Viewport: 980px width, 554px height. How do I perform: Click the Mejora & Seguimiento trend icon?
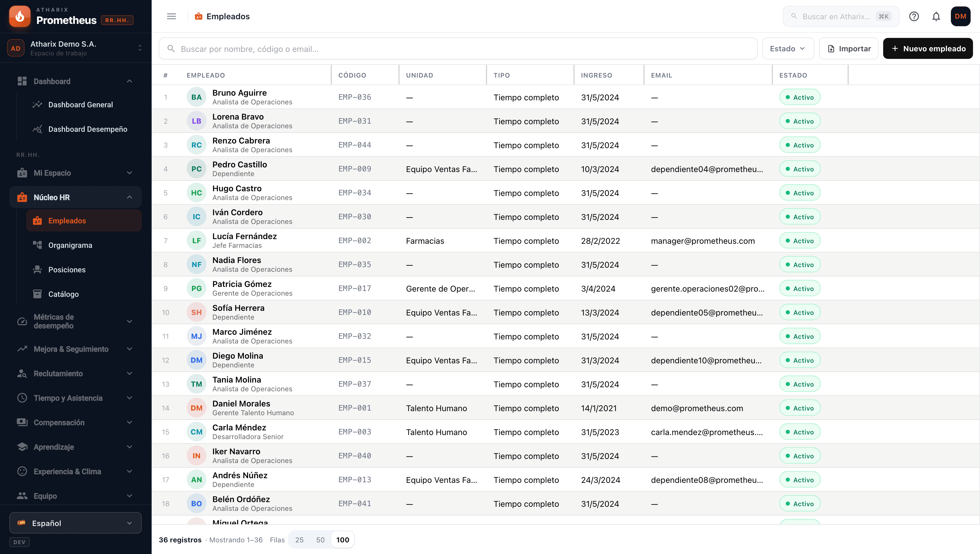coord(22,349)
